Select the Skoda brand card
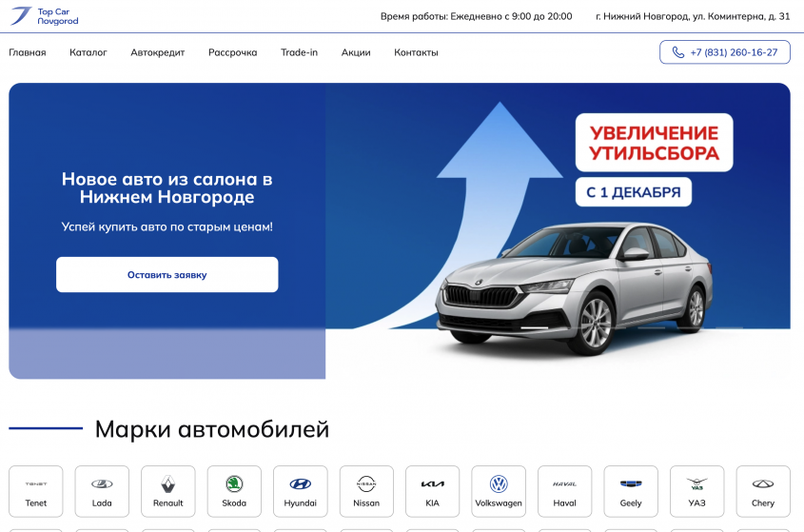Image resolution: width=804 pixels, height=532 pixels. coord(234,491)
